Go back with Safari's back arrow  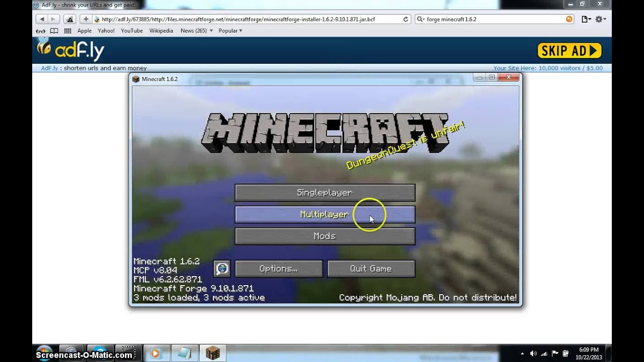point(42,19)
